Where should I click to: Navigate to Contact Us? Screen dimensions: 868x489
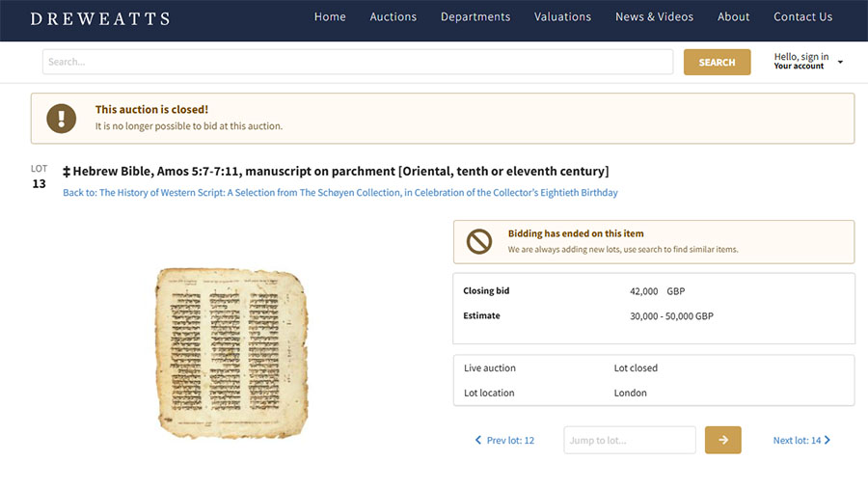coord(802,17)
